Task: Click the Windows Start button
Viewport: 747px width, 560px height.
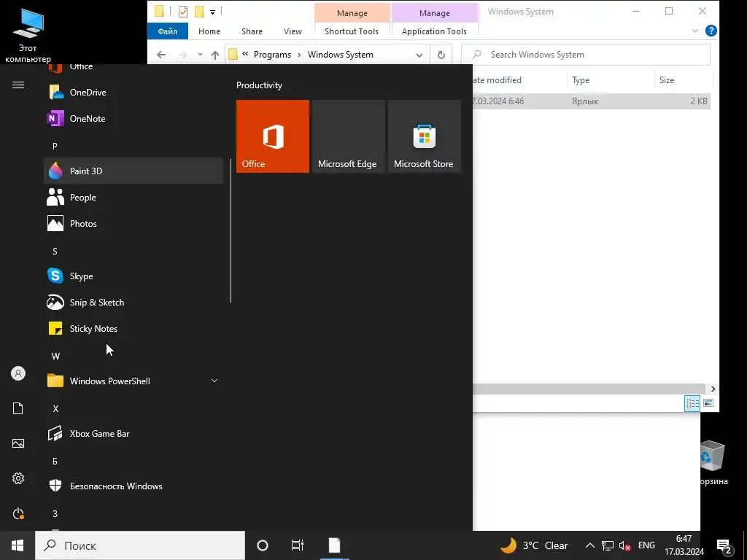Action: click(18, 545)
